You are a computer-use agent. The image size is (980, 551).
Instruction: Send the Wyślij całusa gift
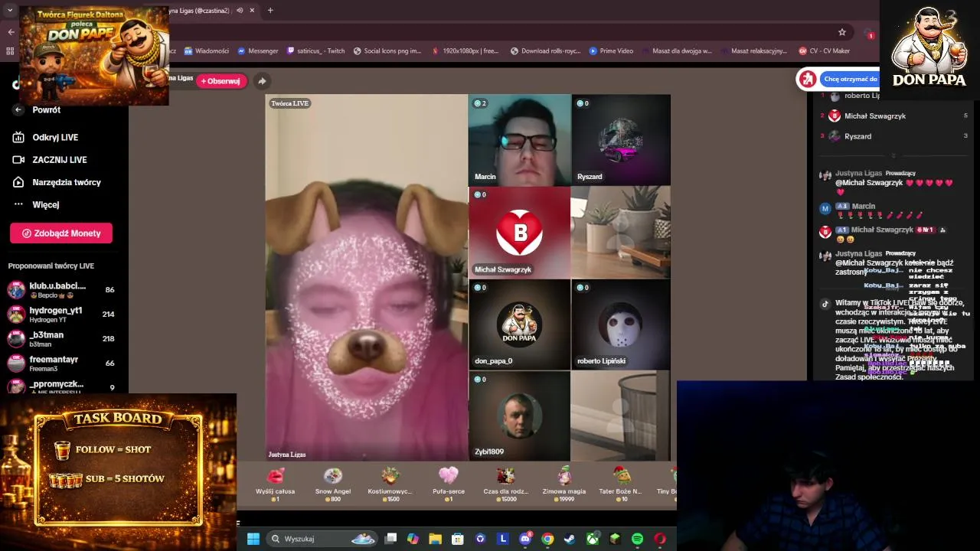point(275,484)
